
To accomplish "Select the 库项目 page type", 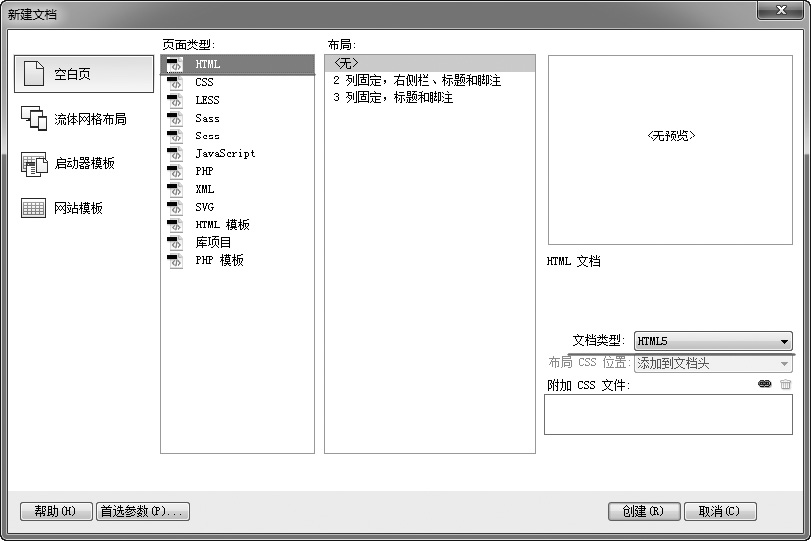I will click(237, 242).
